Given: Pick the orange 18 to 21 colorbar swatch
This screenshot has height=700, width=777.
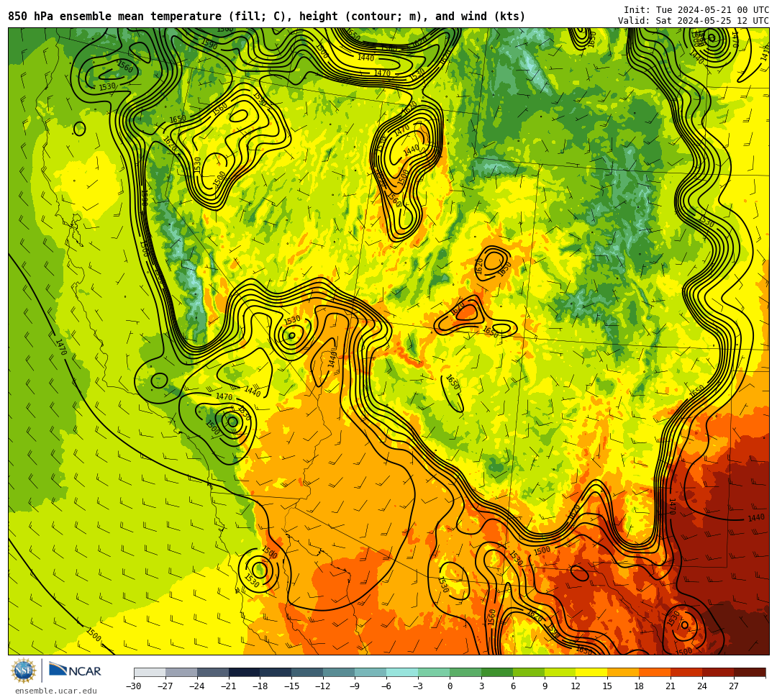Looking at the screenshot, I should click(x=655, y=672).
